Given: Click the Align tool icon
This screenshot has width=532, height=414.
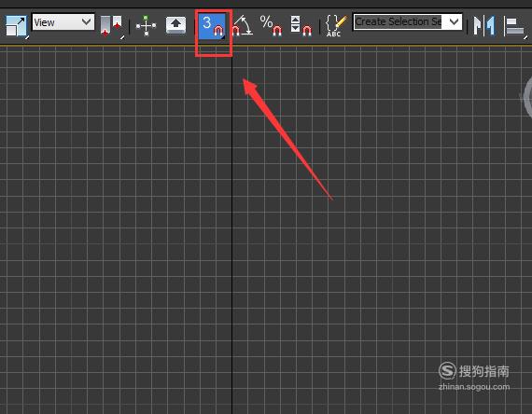Looking at the screenshot, I should tap(514, 26).
